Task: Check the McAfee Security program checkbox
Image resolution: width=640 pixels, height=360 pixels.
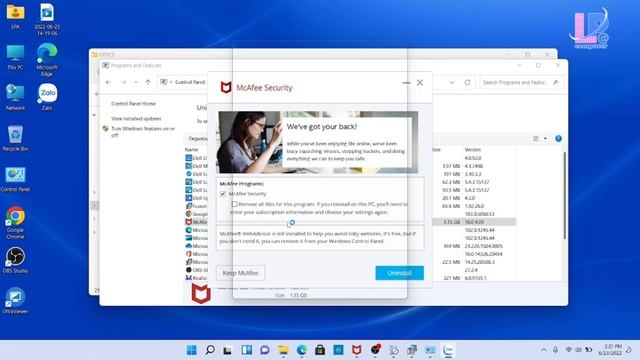Action: pyautogui.click(x=223, y=194)
